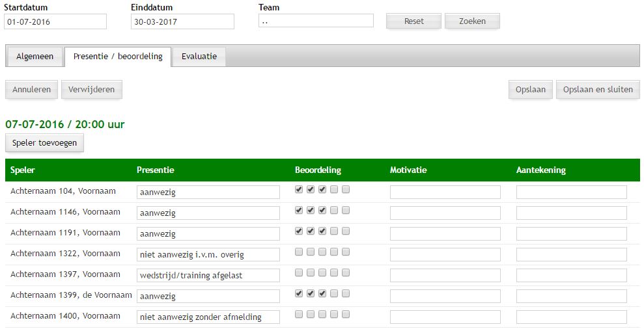Focus the Einddatum date field
This screenshot has width=644, height=331.
point(183,21)
